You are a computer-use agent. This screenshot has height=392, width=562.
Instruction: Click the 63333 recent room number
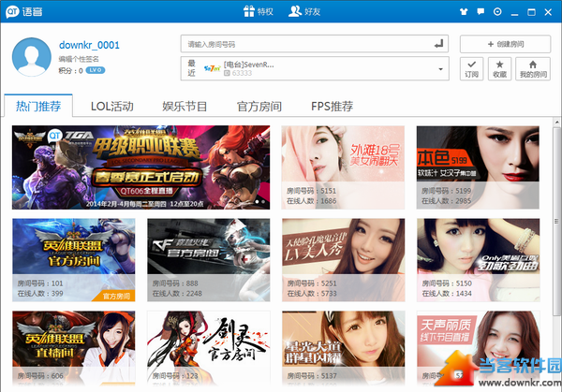[x=242, y=73]
